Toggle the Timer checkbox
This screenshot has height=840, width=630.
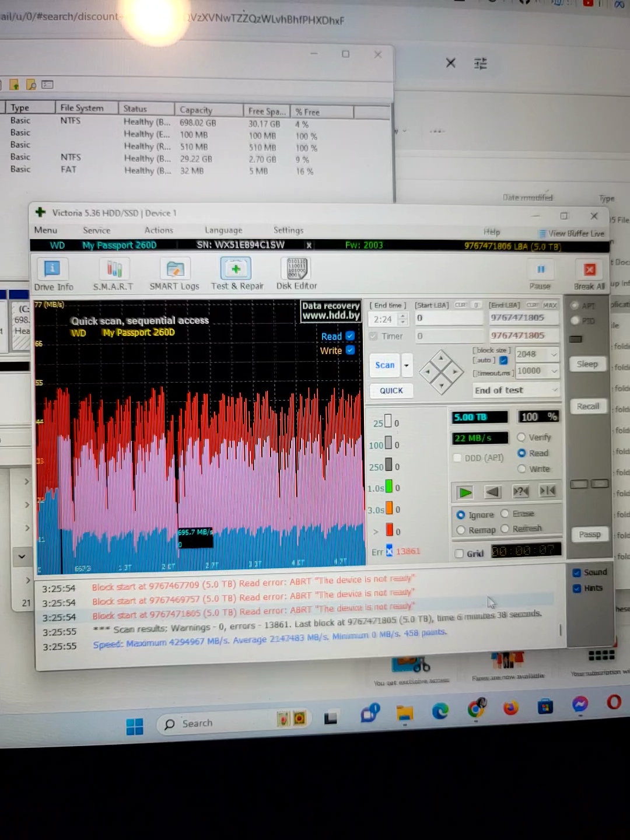pyautogui.click(x=373, y=336)
